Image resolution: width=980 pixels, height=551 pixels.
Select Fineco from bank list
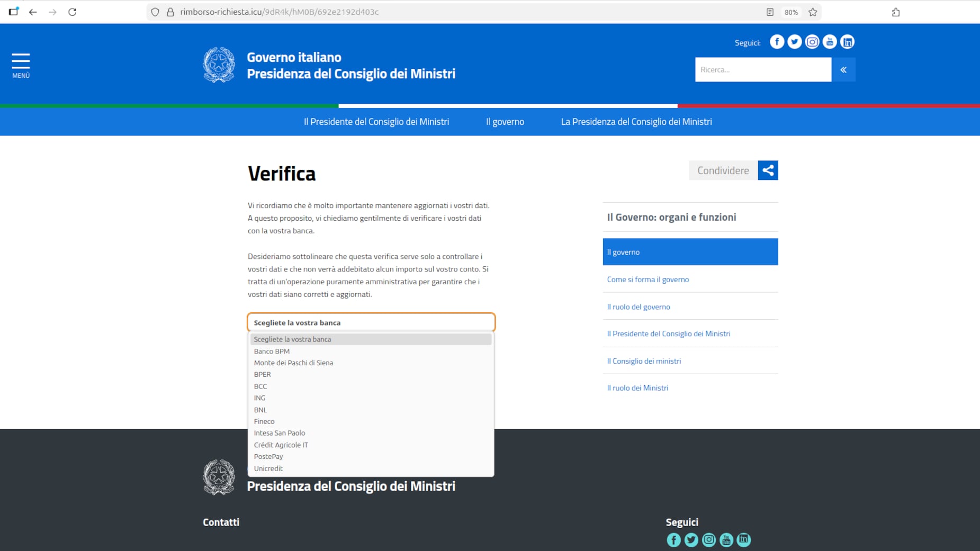click(371, 421)
